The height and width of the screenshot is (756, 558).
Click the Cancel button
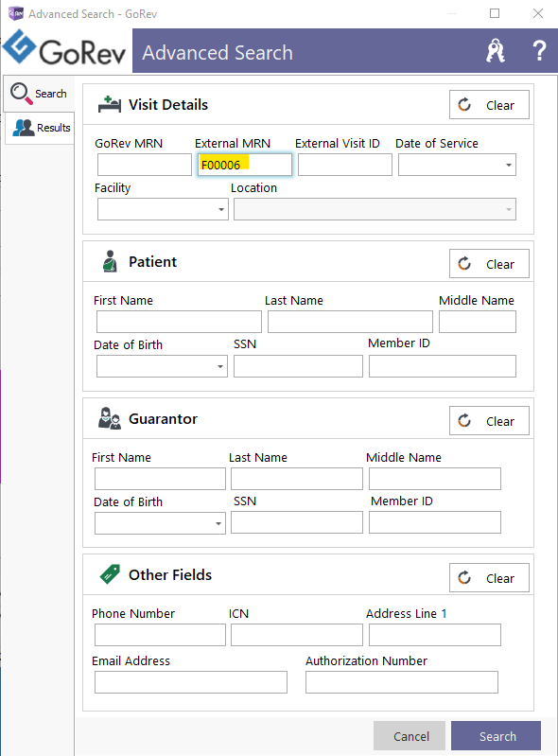tap(410, 736)
